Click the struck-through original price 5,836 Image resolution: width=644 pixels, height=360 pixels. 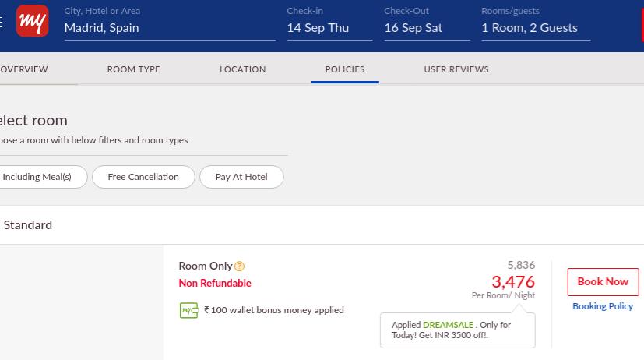click(520, 265)
